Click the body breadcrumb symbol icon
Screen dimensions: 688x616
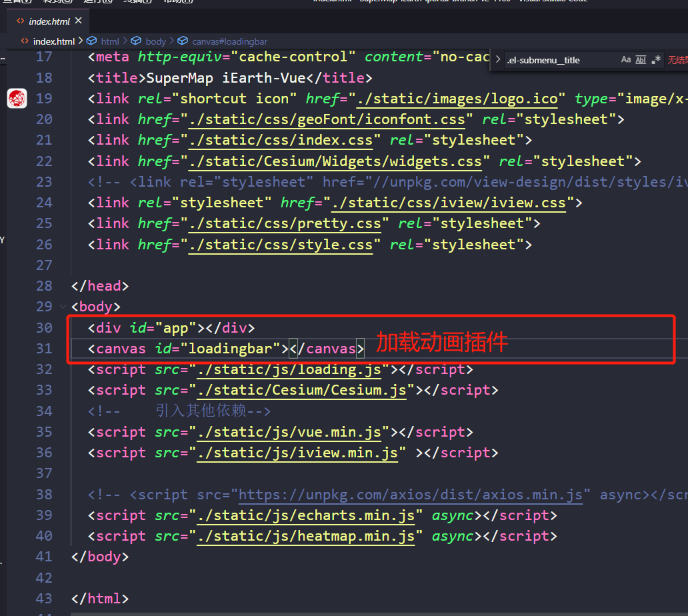point(135,41)
